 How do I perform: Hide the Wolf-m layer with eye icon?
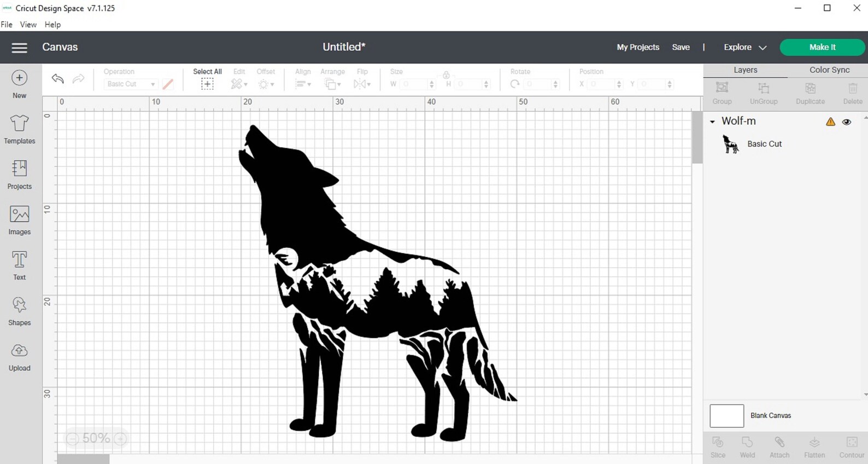coord(847,122)
